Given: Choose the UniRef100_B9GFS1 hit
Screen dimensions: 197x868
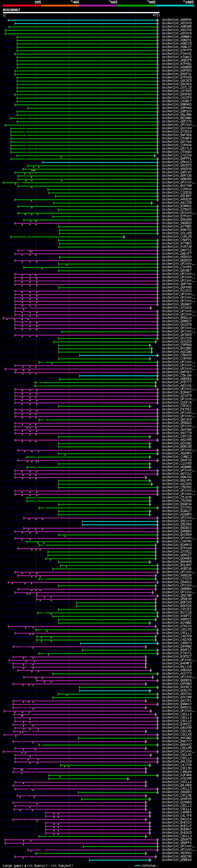Looking at the screenshot, I should click(177, 74).
